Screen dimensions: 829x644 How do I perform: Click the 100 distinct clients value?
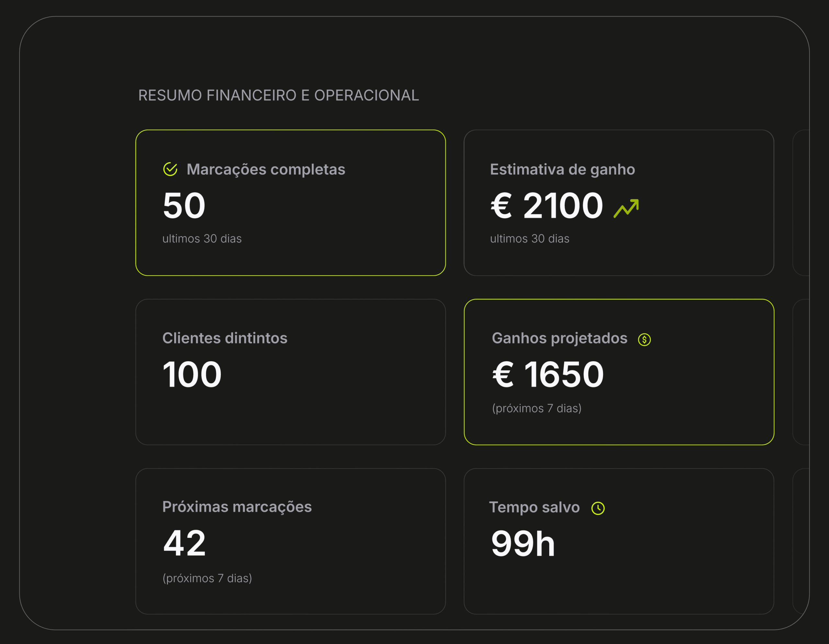(192, 374)
